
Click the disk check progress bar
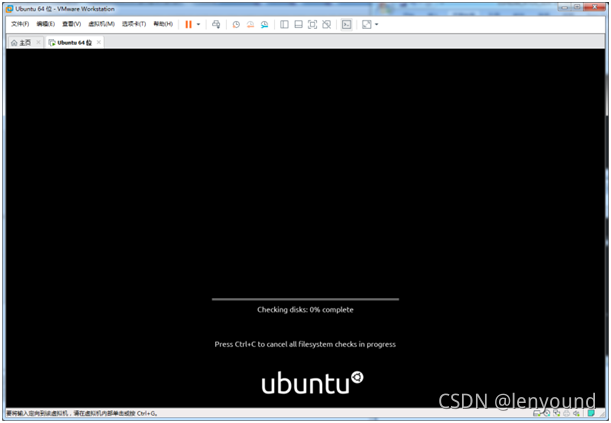306,299
